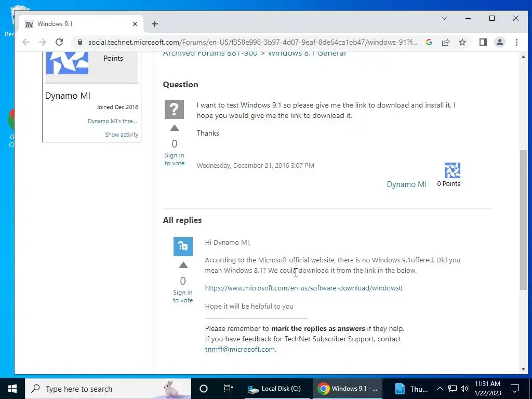
Task: Click Show activity link
Action: 122,135
